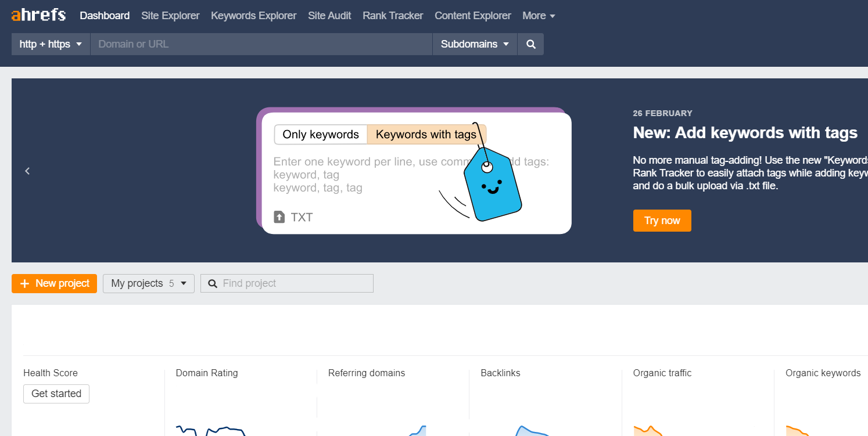
Task: Go to previous banner slide arrow
Action: click(x=27, y=171)
